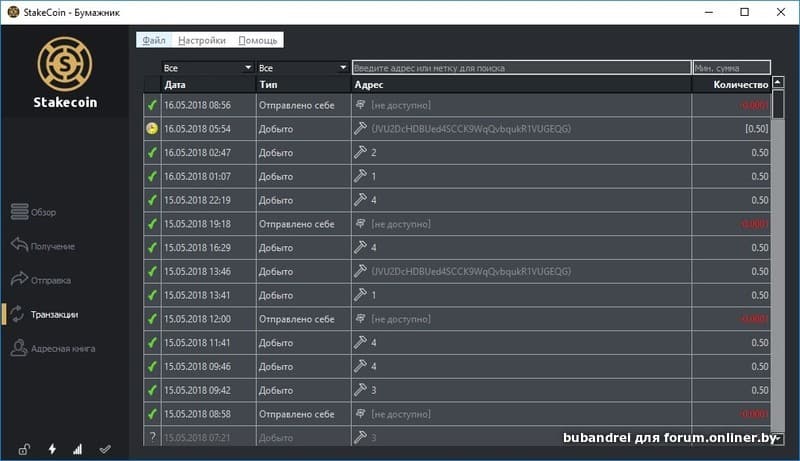The height and width of the screenshot is (461, 800).
Task: Click the Мин. сумма amount field
Action: point(732,68)
